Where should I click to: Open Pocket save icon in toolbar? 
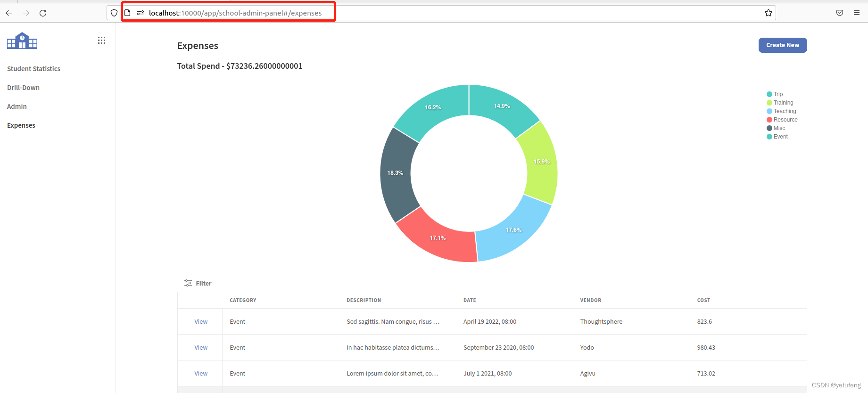840,13
